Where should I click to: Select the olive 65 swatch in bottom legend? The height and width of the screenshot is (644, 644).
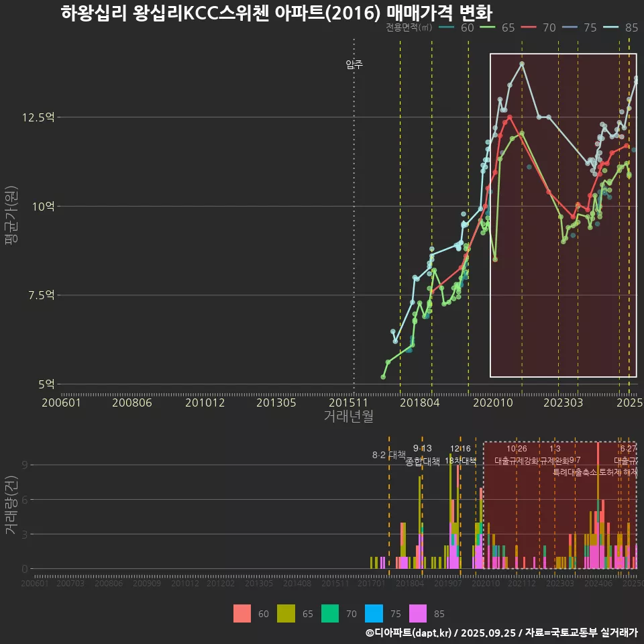pos(286,613)
